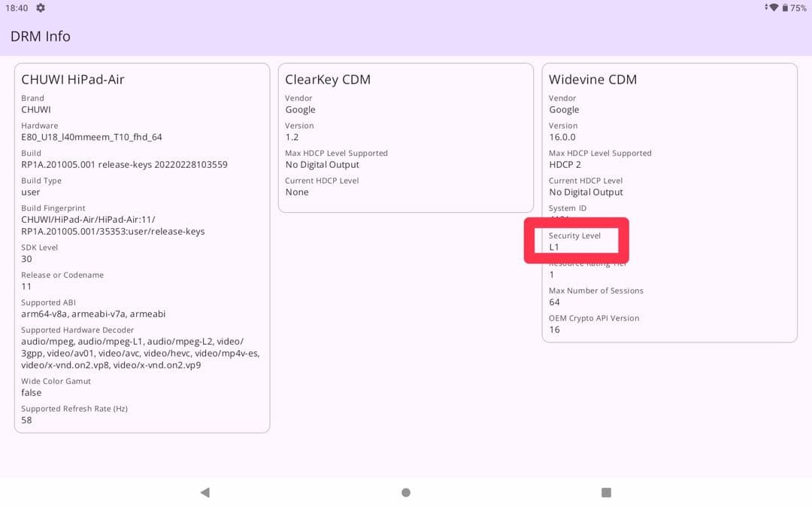Tap the ClearKey CDM card heading
The height and width of the screenshot is (508, 812).
[x=328, y=79]
